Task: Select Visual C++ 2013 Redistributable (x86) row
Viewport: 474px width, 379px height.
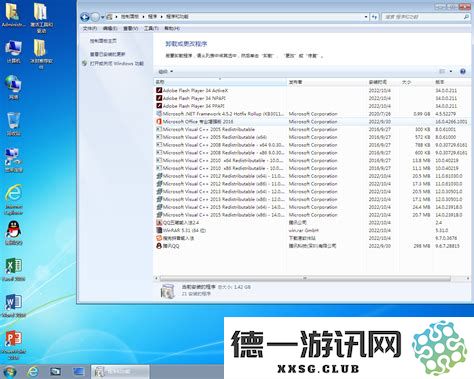Action: (312, 199)
